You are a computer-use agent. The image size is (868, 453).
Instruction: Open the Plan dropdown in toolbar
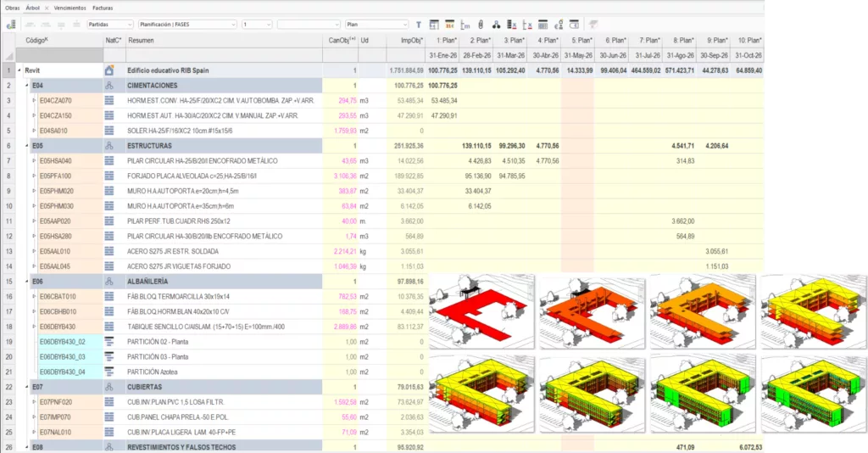376,25
